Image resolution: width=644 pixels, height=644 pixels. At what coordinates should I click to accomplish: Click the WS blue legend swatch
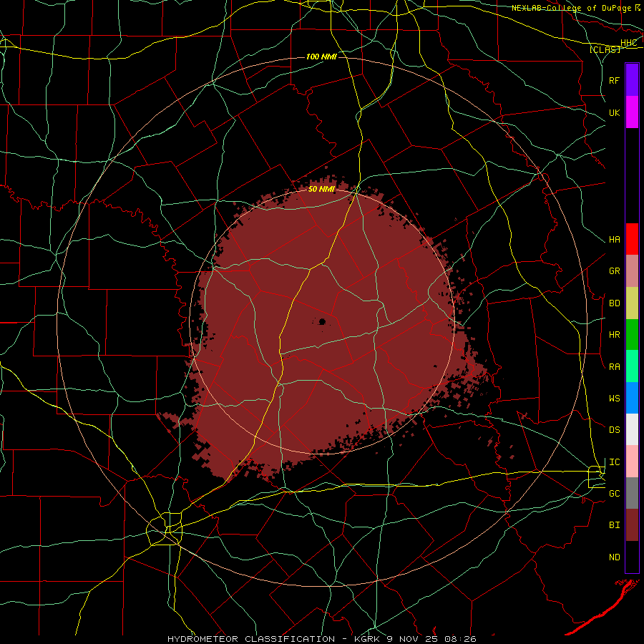point(632,398)
